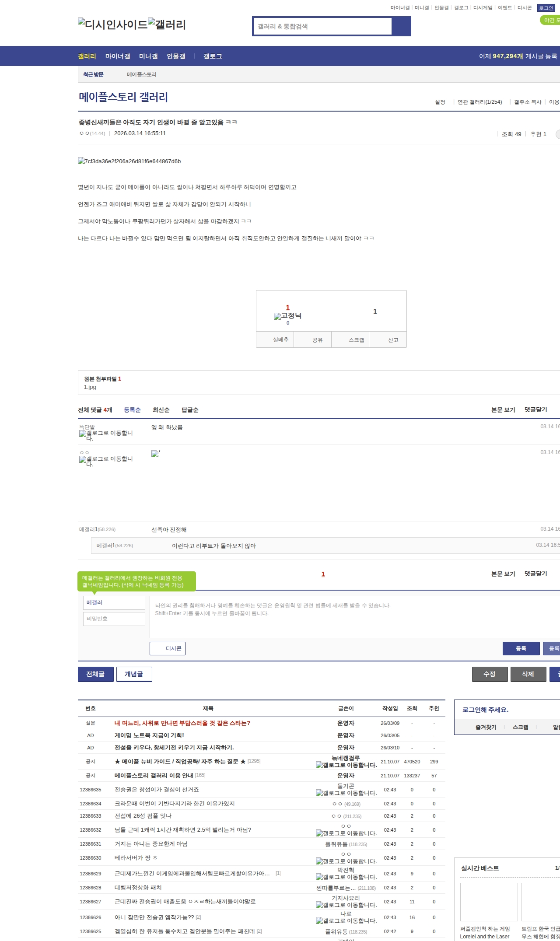The width and height of the screenshot is (560, 941).
Task: Select 마이너갤 in the navy navigation bar
Action: click(x=118, y=56)
